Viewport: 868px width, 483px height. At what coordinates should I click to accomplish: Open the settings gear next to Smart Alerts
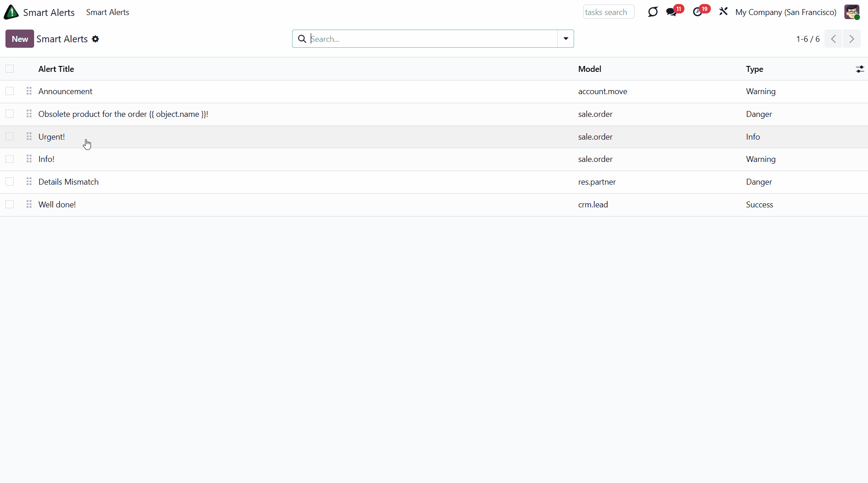coord(96,39)
